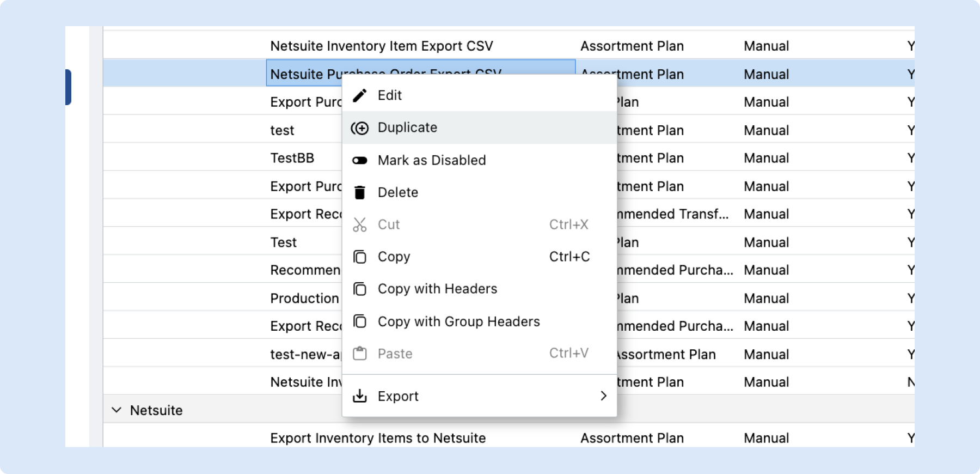980x474 pixels.
Task: Click the Copy with Group Headers icon
Action: [359, 321]
